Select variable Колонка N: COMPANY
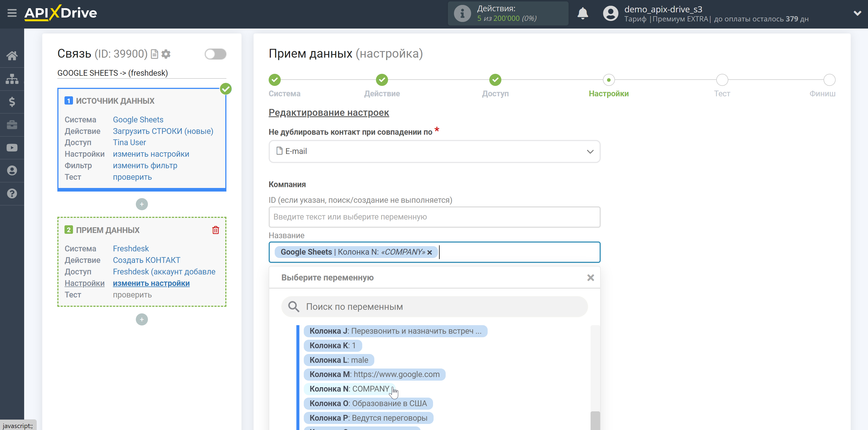Viewport: 868px width, 430px height. [x=349, y=389]
